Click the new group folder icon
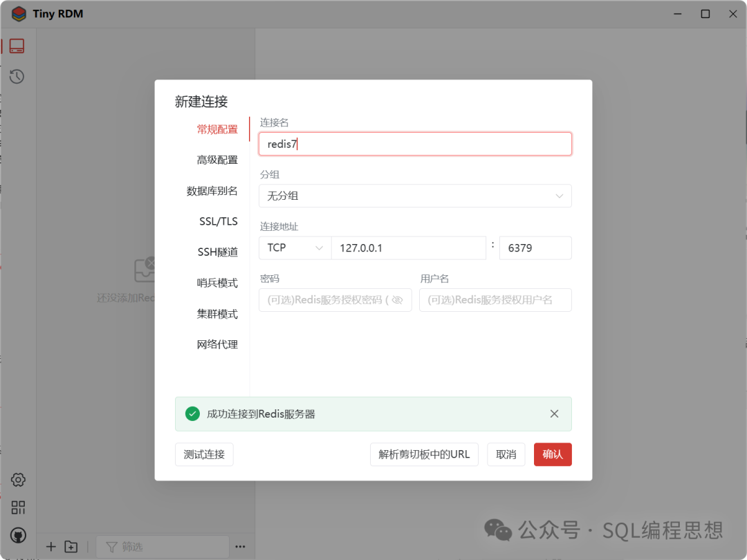 tap(71, 547)
